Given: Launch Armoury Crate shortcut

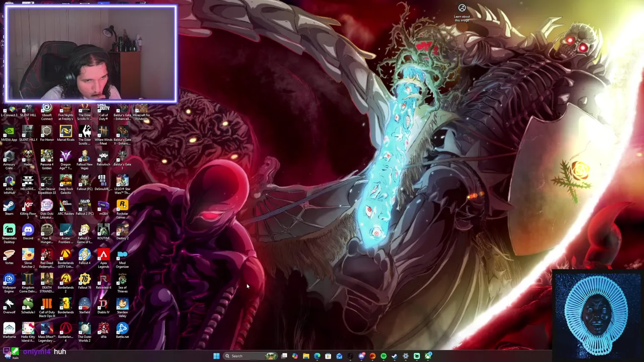Looking at the screenshot, I should [x=9, y=160].
